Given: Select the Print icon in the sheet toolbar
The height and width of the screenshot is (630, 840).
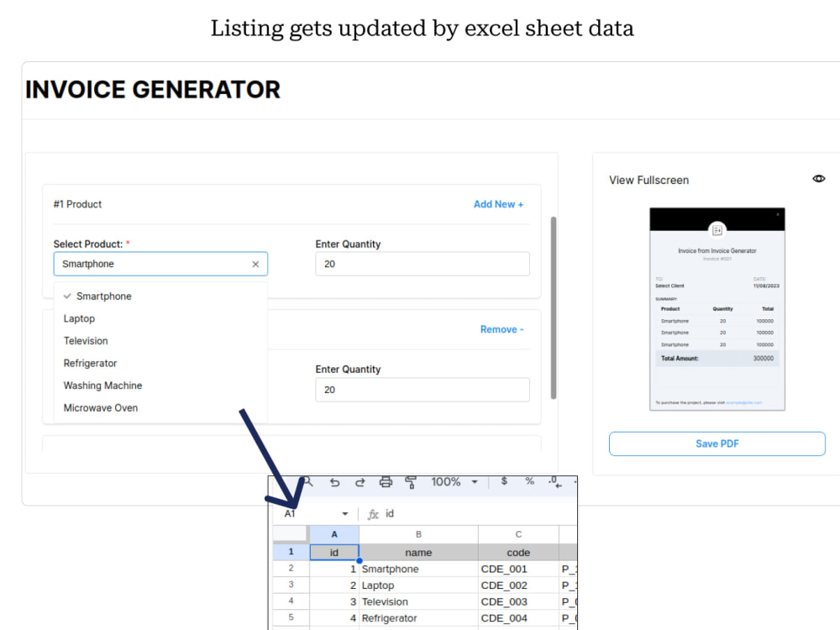Looking at the screenshot, I should (x=386, y=481).
